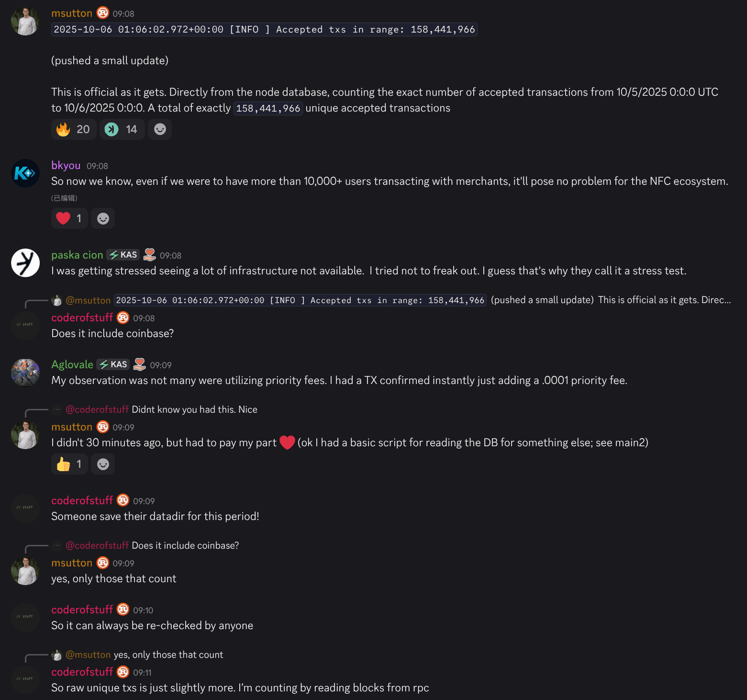Open Aglovale's profile avatar
The image size is (747, 700).
[25, 372]
